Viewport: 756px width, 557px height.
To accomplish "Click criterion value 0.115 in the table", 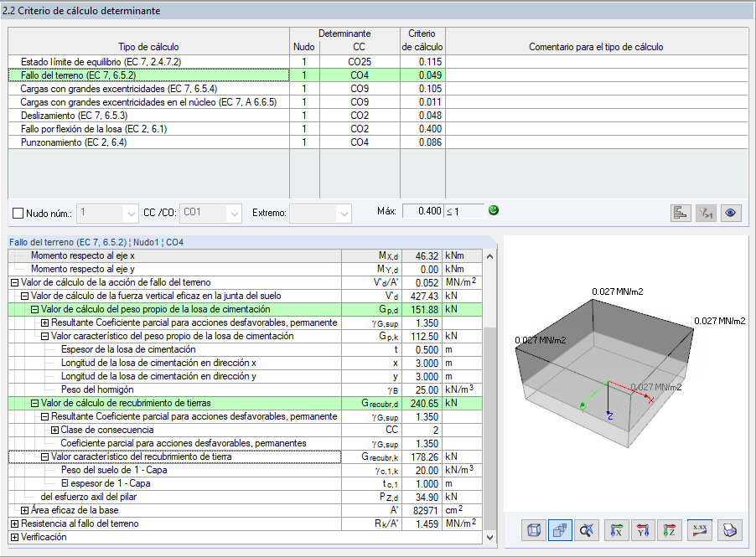I will click(x=422, y=62).
